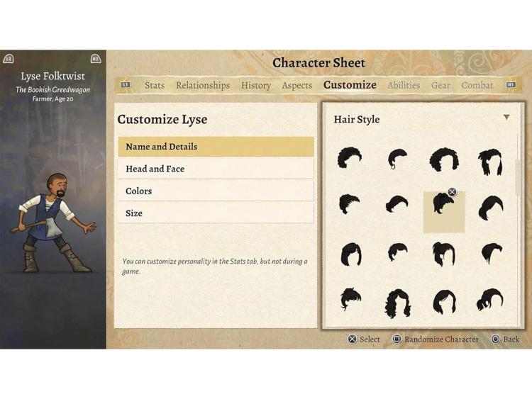Switch to the Stats tab

coord(155,85)
